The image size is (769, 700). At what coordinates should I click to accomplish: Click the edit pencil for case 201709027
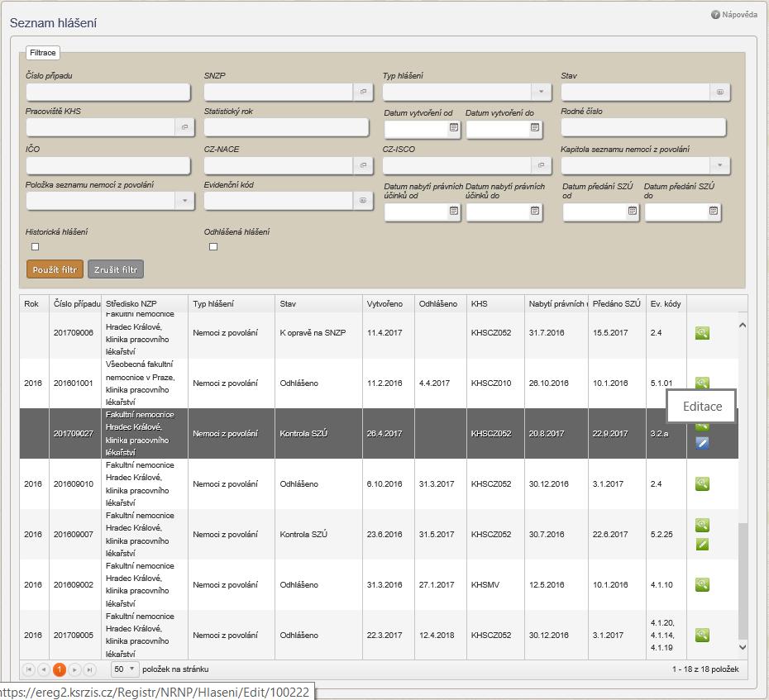pyautogui.click(x=702, y=443)
